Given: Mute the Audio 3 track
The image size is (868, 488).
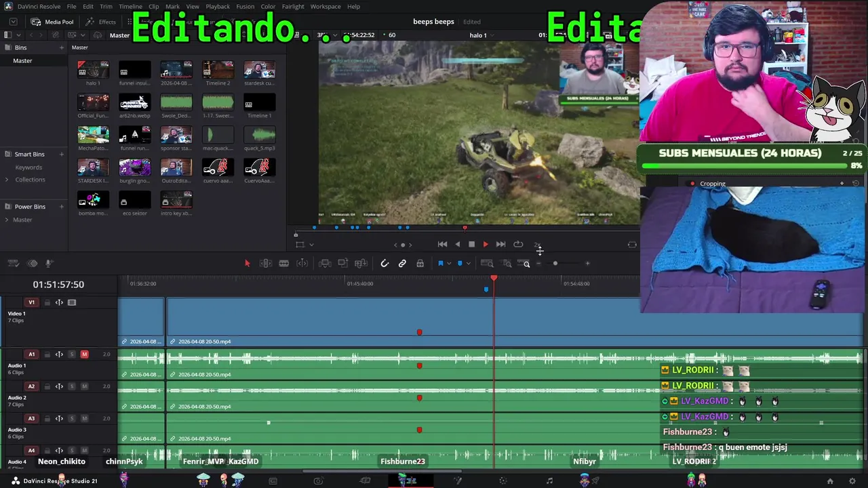Looking at the screenshot, I should coord(84,419).
